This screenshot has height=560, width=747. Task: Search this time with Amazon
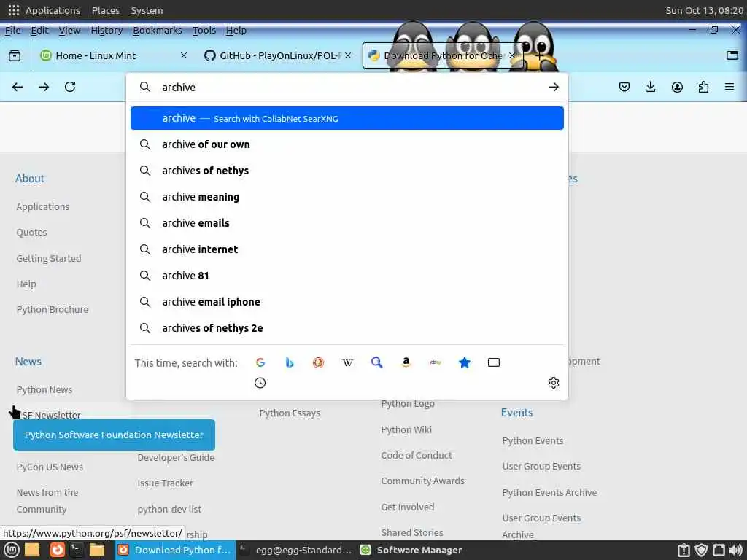tap(406, 362)
